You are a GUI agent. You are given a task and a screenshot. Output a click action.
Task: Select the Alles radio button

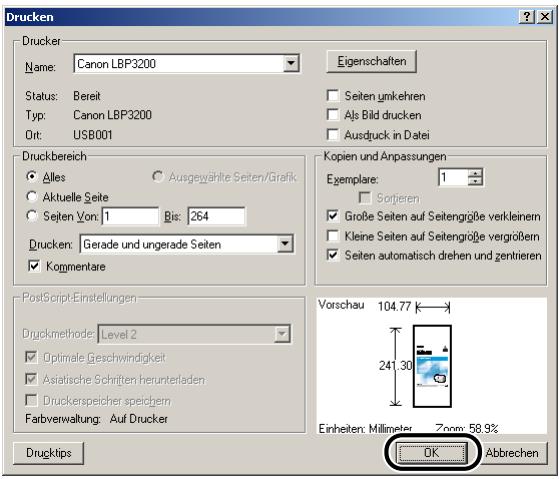coord(32,176)
